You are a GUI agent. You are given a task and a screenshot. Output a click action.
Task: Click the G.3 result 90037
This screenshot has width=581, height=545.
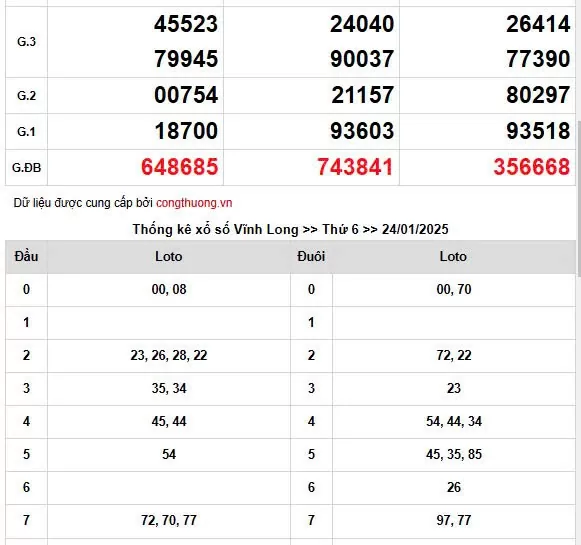(x=362, y=59)
